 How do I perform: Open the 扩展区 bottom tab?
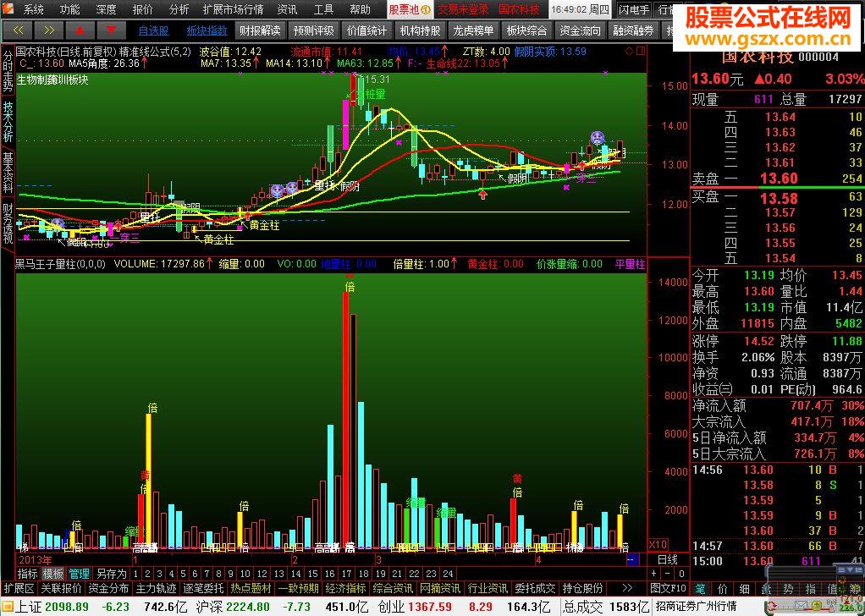(19, 589)
